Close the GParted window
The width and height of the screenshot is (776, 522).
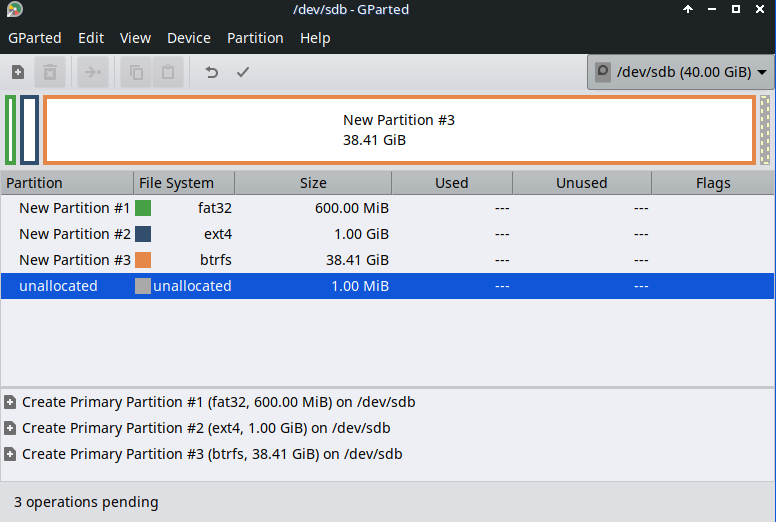click(x=760, y=9)
